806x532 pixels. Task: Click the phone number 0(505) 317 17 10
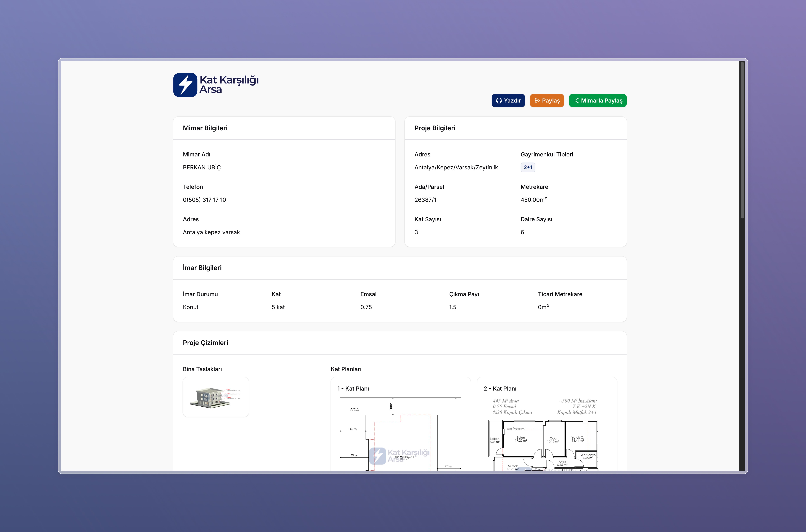pos(204,200)
